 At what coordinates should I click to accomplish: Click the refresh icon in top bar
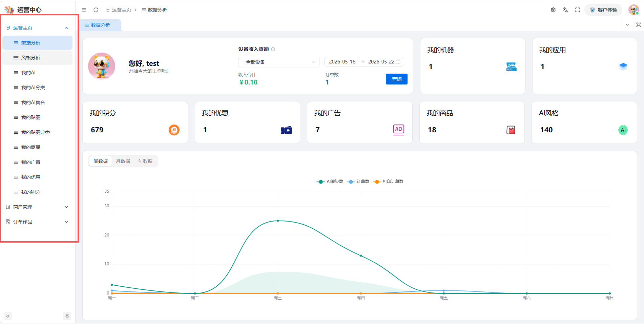(x=96, y=10)
